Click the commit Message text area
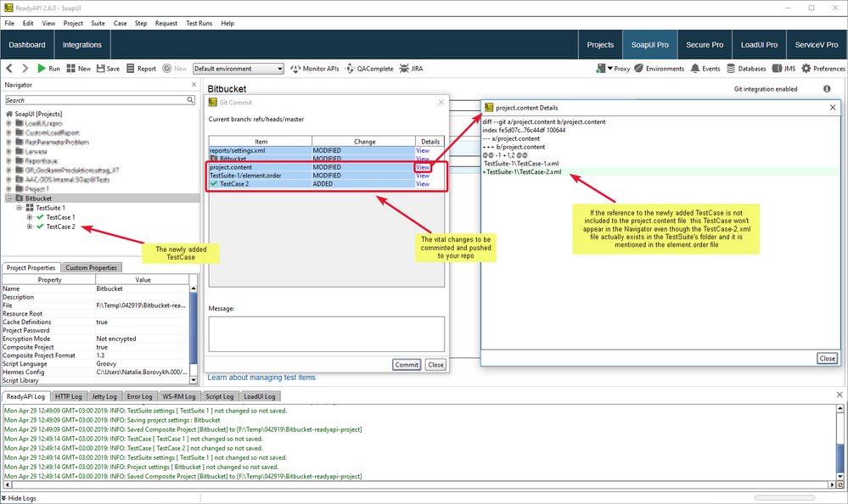This screenshot has height=504, width=848. (x=326, y=333)
